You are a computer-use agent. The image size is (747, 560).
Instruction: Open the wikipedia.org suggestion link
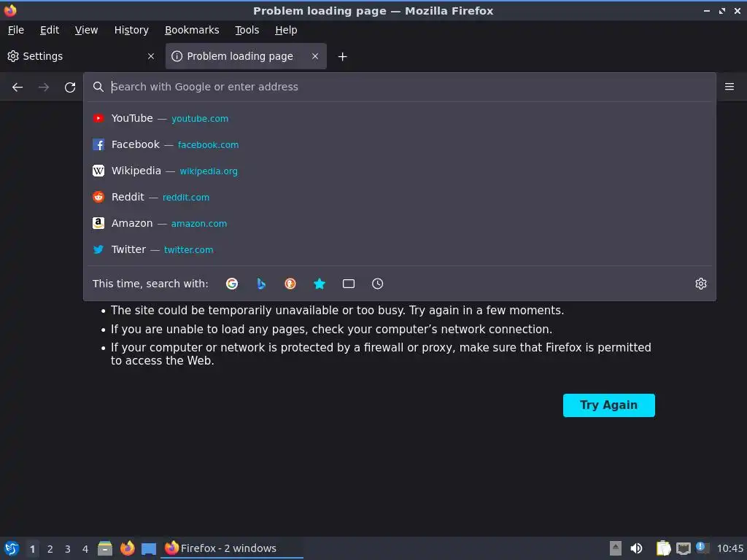click(x=209, y=171)
